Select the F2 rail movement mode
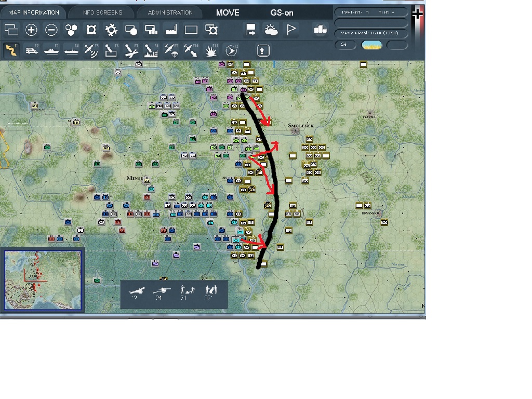The height and width of the screenshot is (399, 532). tap(32, 50)
